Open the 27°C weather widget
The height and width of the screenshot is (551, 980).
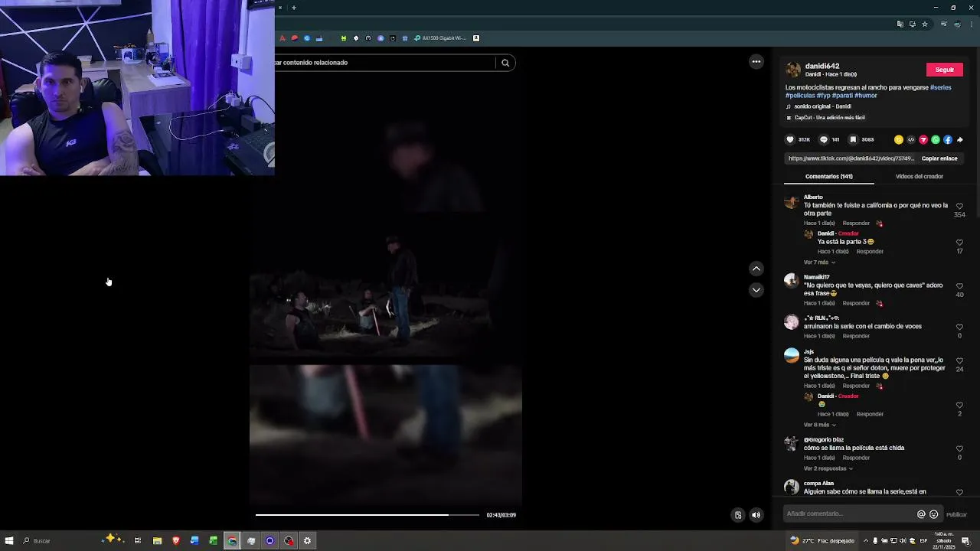coord(822,541)
